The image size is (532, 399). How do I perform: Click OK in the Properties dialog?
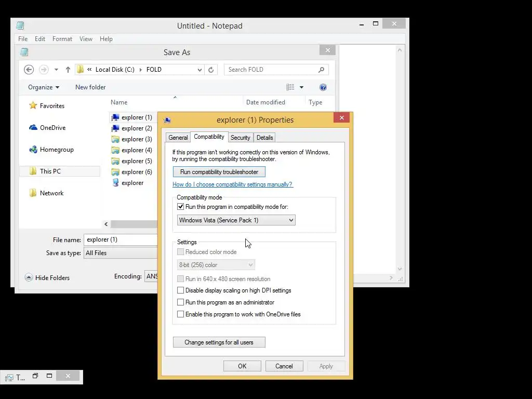point(242,366)
